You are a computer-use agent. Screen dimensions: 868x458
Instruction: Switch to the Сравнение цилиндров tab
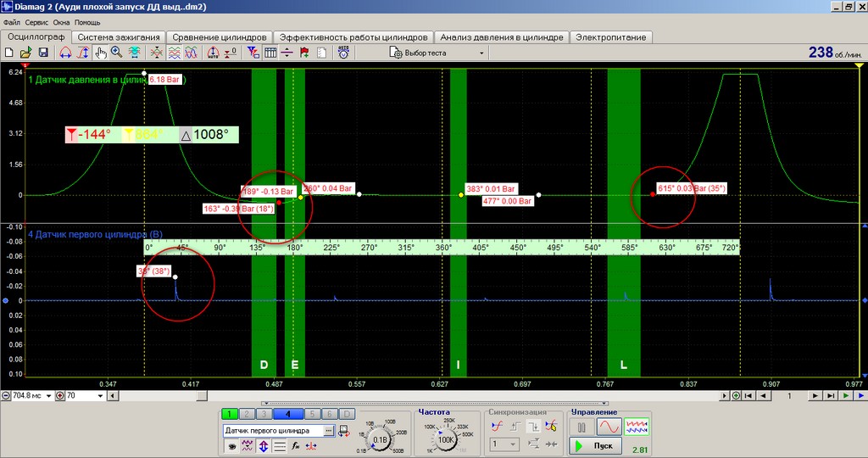click(220, 37)
